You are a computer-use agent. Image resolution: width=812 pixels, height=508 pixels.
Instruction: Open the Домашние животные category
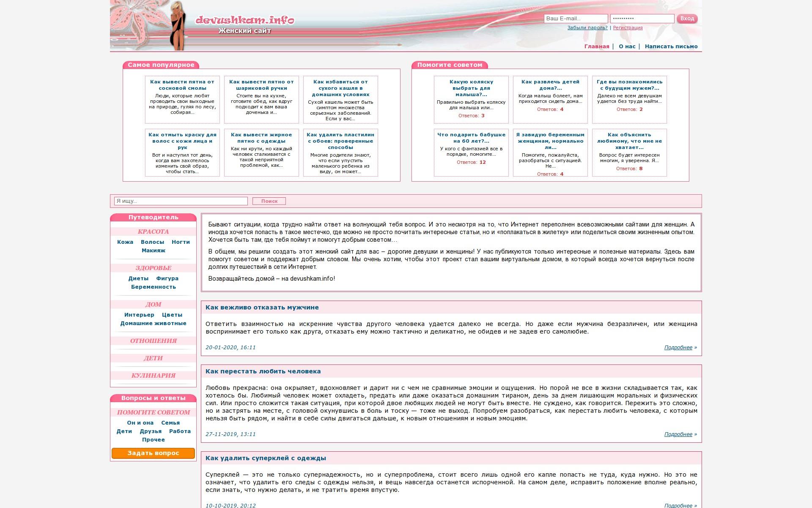(x=153, y=323)
